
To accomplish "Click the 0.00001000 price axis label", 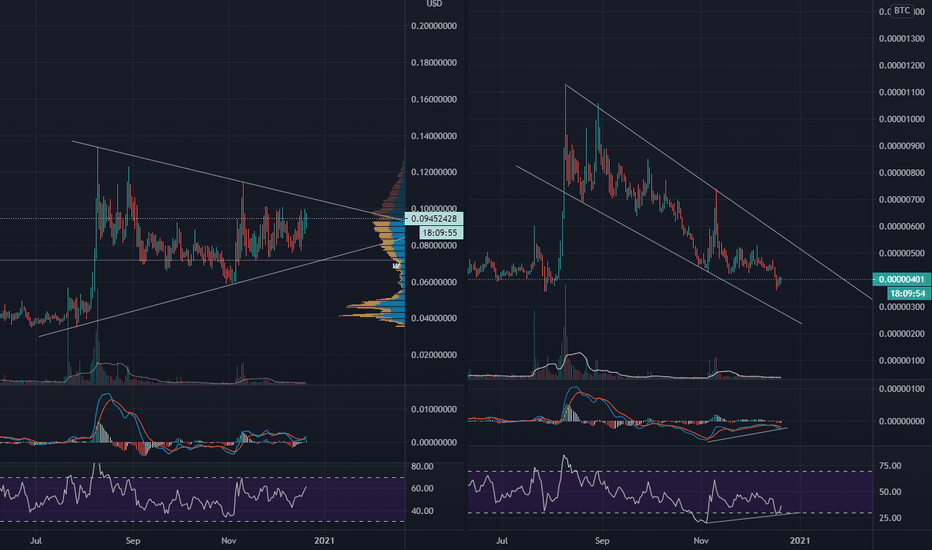I will tap(902, 120).
